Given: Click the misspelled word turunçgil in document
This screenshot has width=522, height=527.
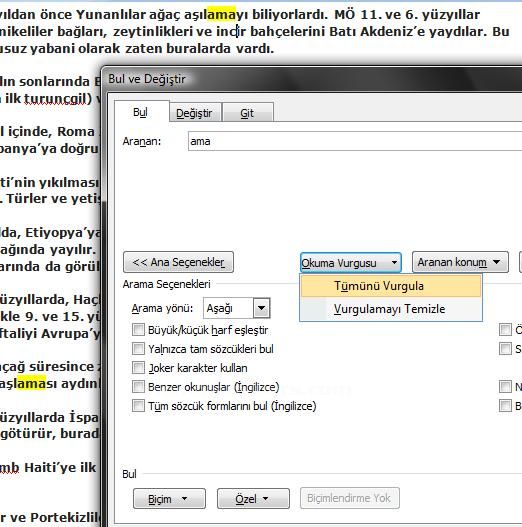Looking at the screenshot, I should point(54,98).
